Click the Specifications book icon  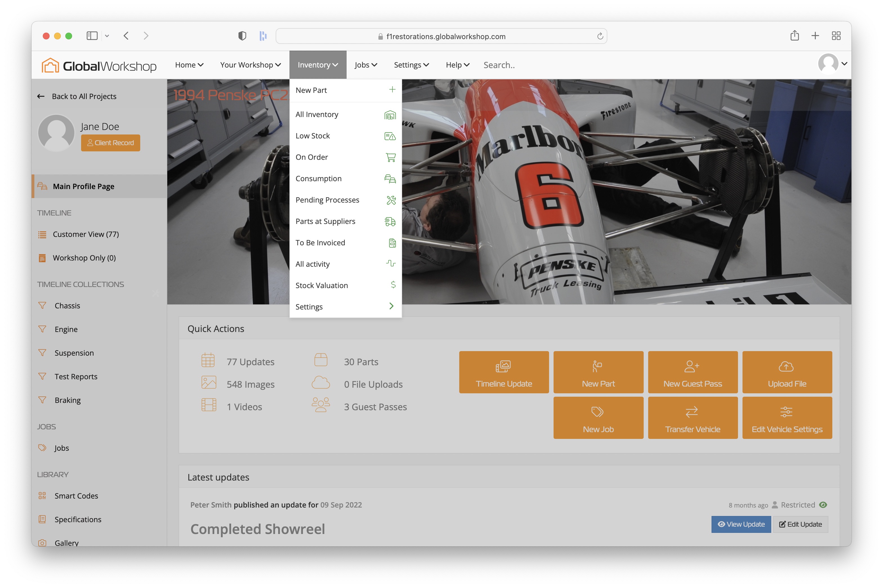tap(42, 519)
